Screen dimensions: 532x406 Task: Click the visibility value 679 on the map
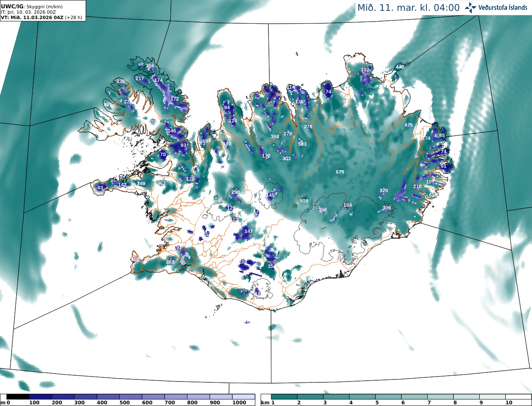pos(340,172)
